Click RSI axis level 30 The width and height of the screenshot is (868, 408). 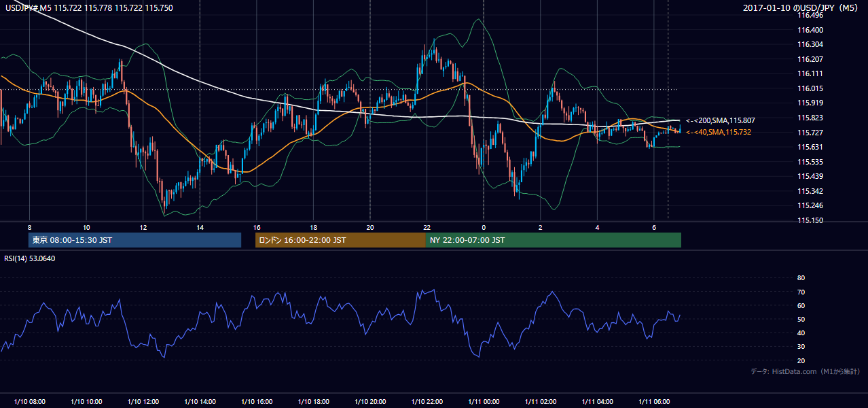(x=801, y=347)
